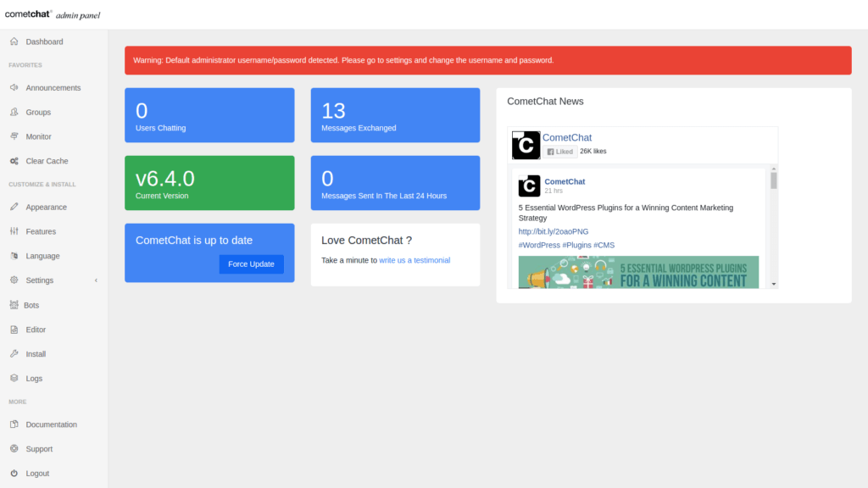868x488 pixels.
Task: Click the Language translate icon
Action: coord(14,256)
